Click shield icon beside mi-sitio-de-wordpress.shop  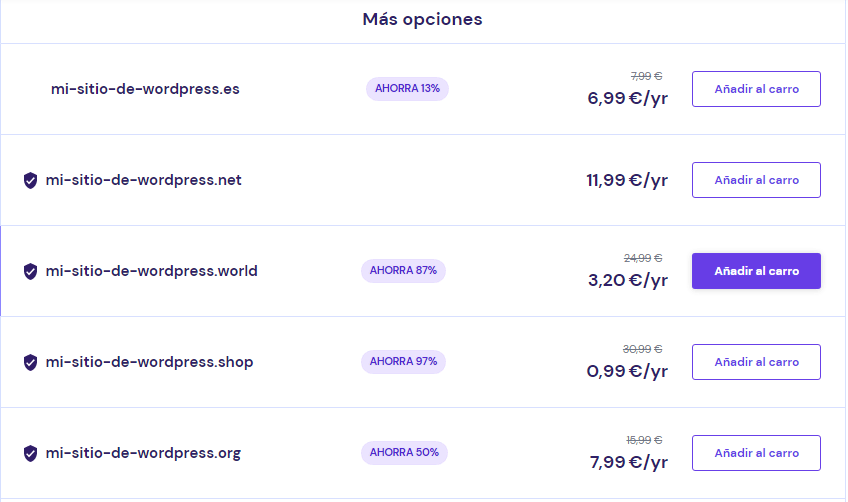coord(30,362)
